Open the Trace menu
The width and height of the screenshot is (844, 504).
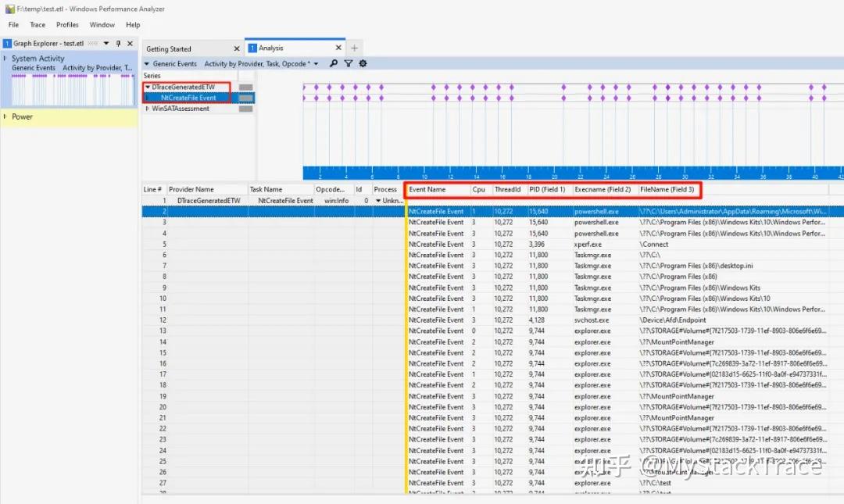[38, 25]
